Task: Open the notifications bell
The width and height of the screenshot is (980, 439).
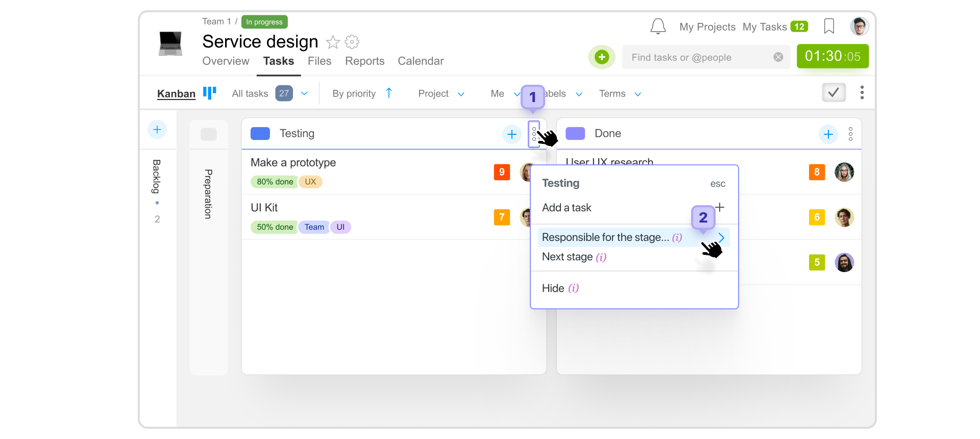Action: point(658,27)
